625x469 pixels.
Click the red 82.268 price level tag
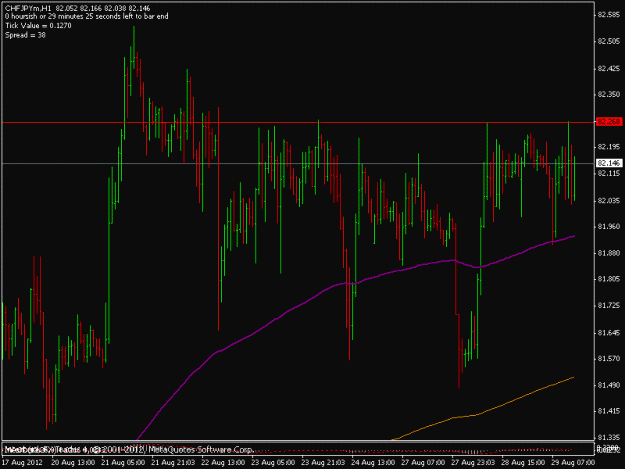coord(609,122)
